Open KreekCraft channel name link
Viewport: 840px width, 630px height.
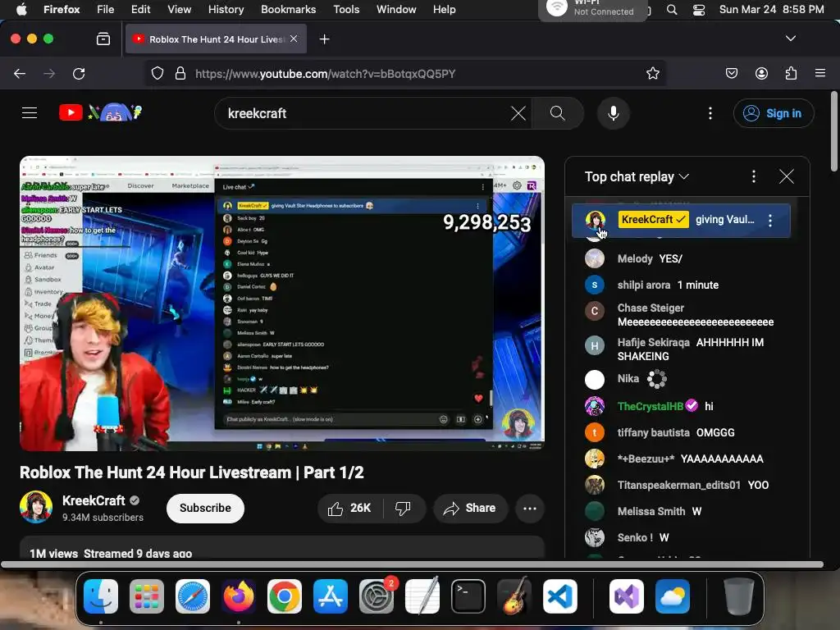coord(94,500)
